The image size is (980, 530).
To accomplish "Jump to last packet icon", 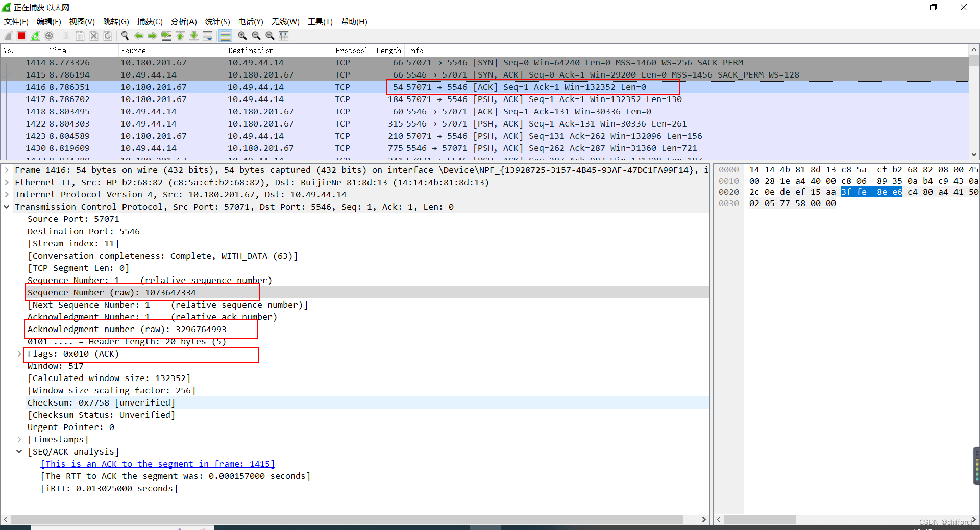I will (194, 36).
